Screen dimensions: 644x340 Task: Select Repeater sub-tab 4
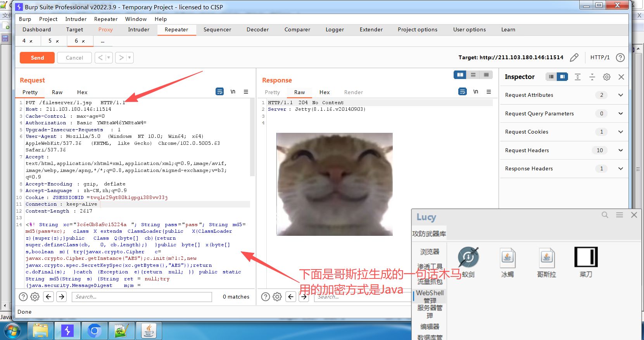click(24, 41)
